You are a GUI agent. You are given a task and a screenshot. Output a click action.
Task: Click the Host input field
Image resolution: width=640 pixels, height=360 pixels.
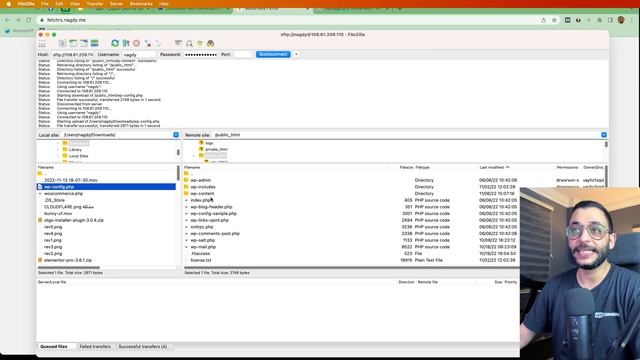[73, 54]
